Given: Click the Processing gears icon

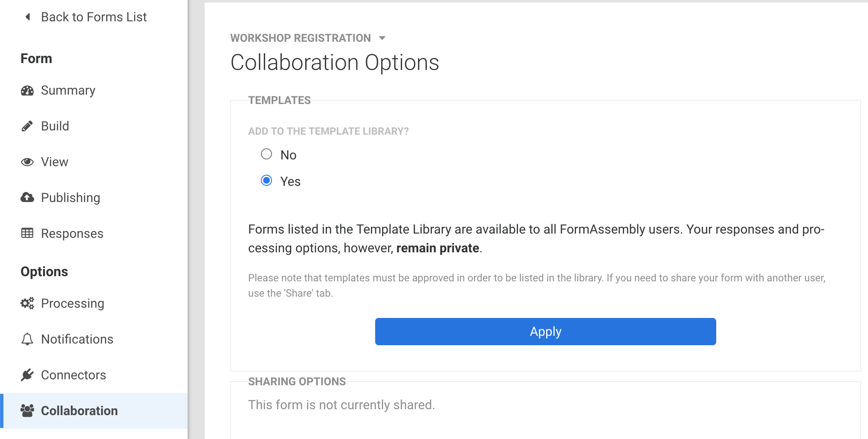Looking at the screenshot, I should click(x=27, y=303).
